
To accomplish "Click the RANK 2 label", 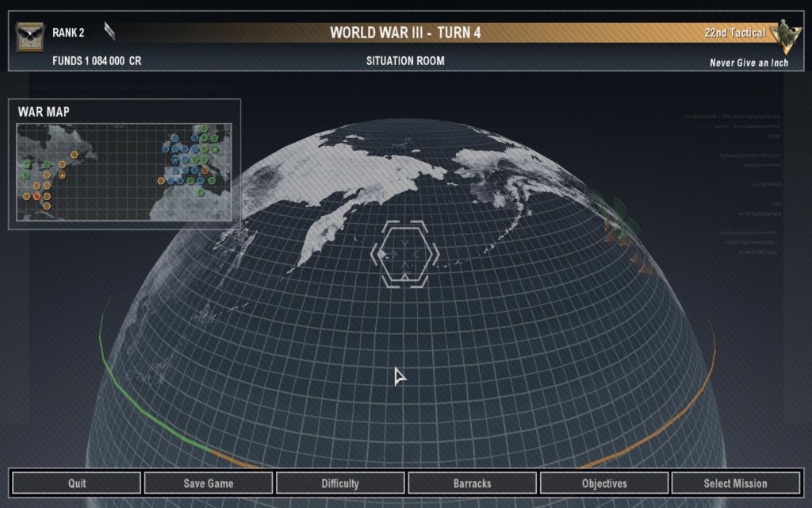I will coord(68,33).
